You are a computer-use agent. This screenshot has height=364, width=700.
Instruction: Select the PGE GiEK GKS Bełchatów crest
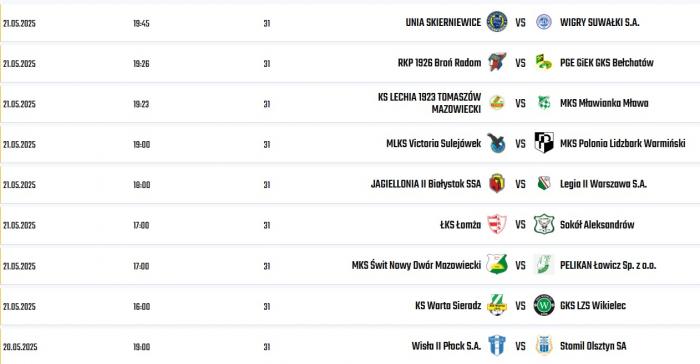click(544, 63)
